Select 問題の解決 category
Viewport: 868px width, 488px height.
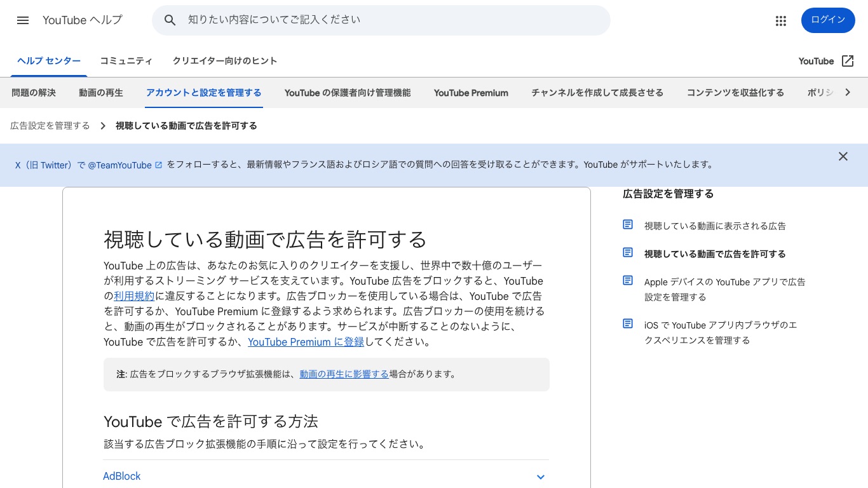tap(34, 93)
